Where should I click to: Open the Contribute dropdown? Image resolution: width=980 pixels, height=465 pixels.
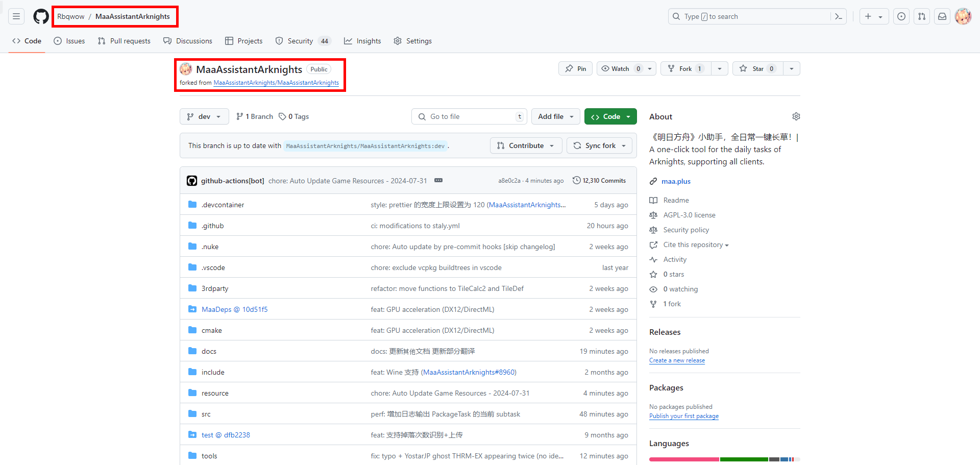[x=526, y=145]
